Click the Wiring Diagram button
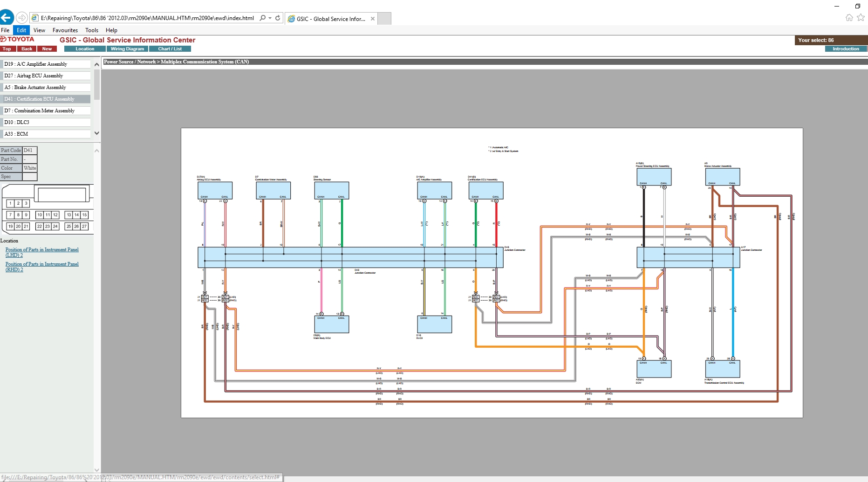868x482 pixels. click(127, 49)
